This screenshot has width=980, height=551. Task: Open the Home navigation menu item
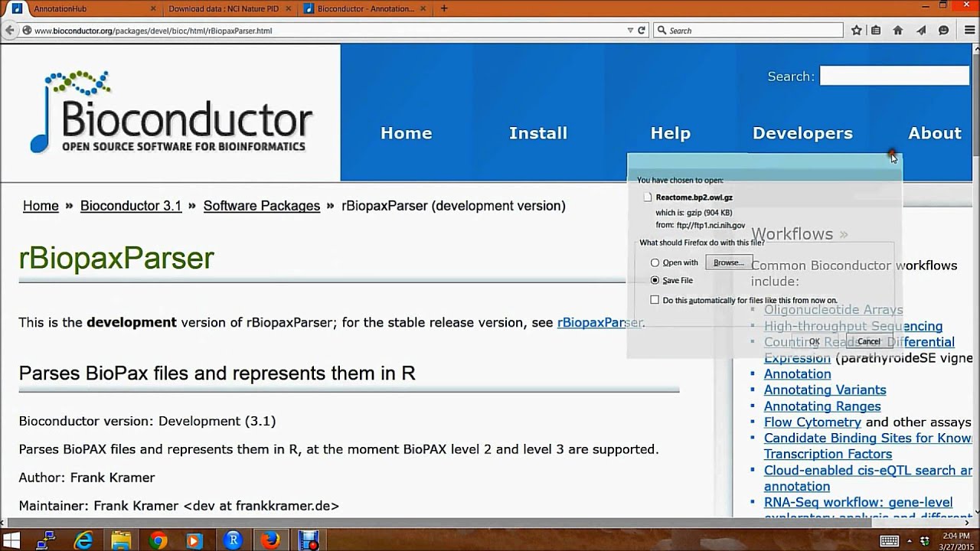407,133
